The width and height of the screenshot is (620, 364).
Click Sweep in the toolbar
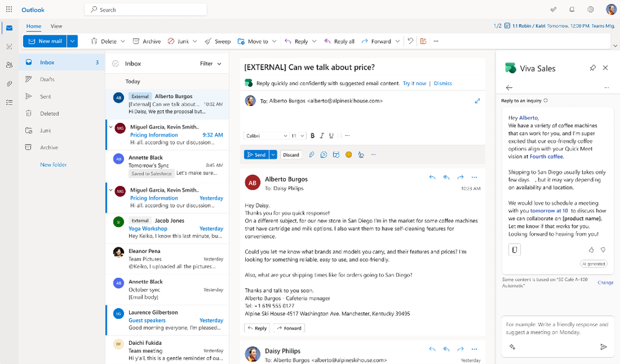point(217,41)
